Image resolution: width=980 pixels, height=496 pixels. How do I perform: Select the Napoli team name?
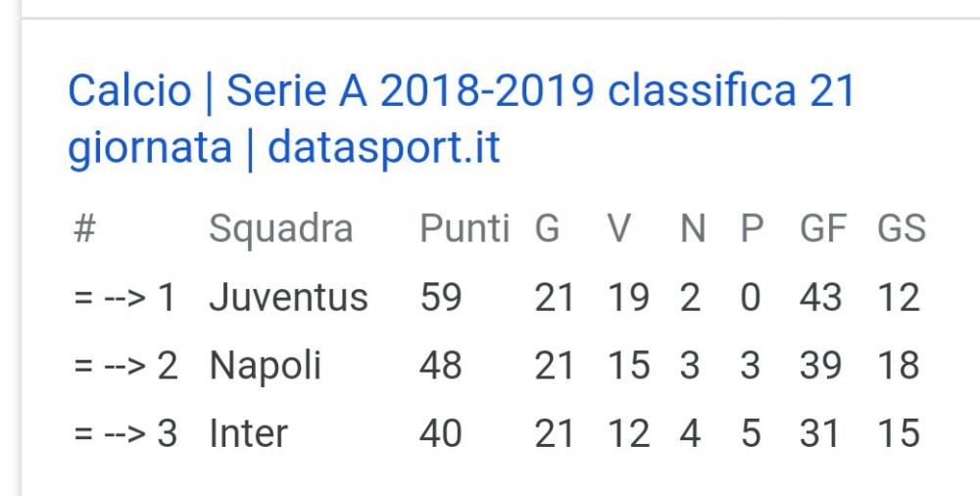click(x=265, y=368)
